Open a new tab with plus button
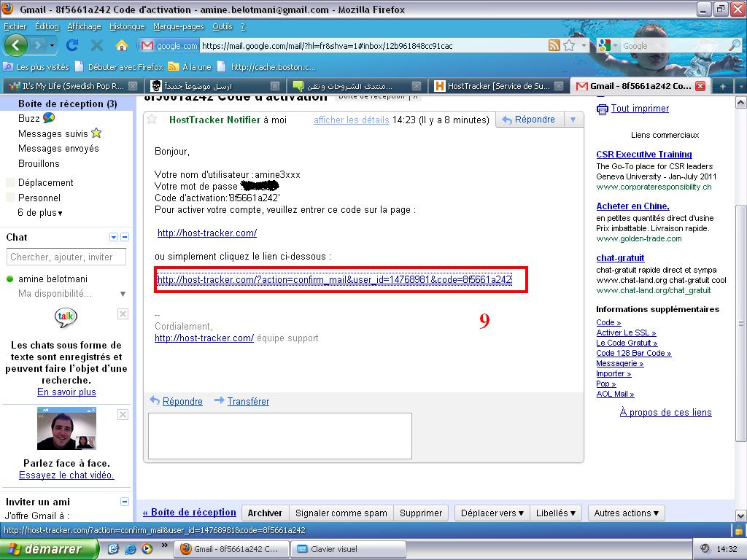 pyautogui.click(x=723, y=86)
